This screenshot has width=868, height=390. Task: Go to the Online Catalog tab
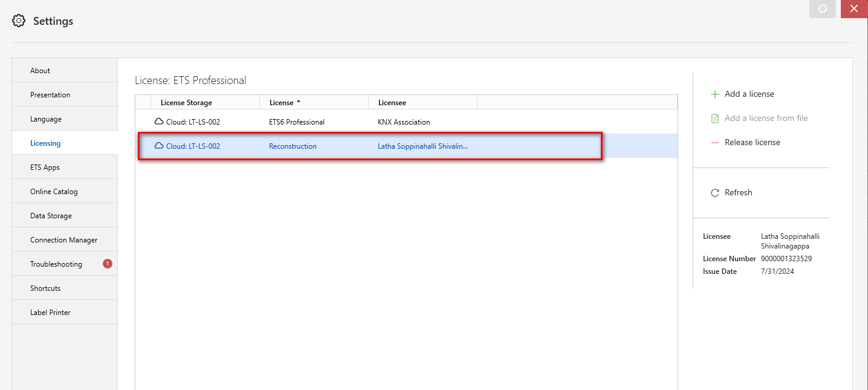pyautogui.click(x=54, y=192)
